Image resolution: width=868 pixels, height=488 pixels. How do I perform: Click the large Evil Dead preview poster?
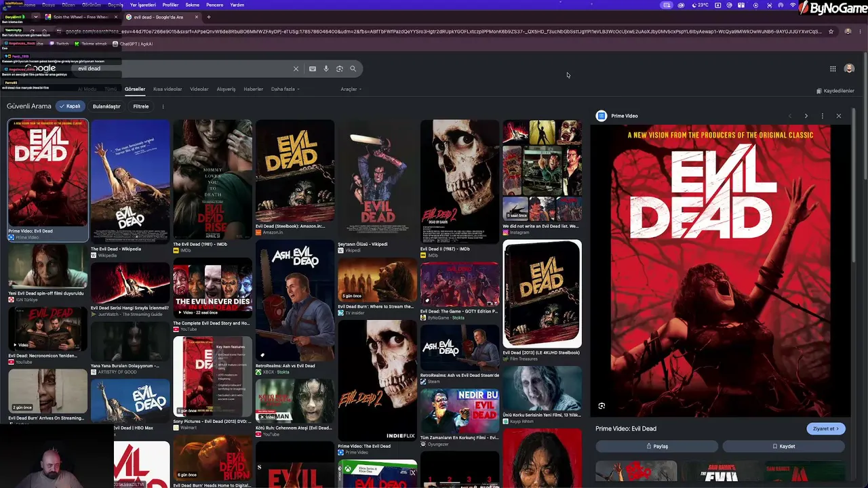click(720, 271)
